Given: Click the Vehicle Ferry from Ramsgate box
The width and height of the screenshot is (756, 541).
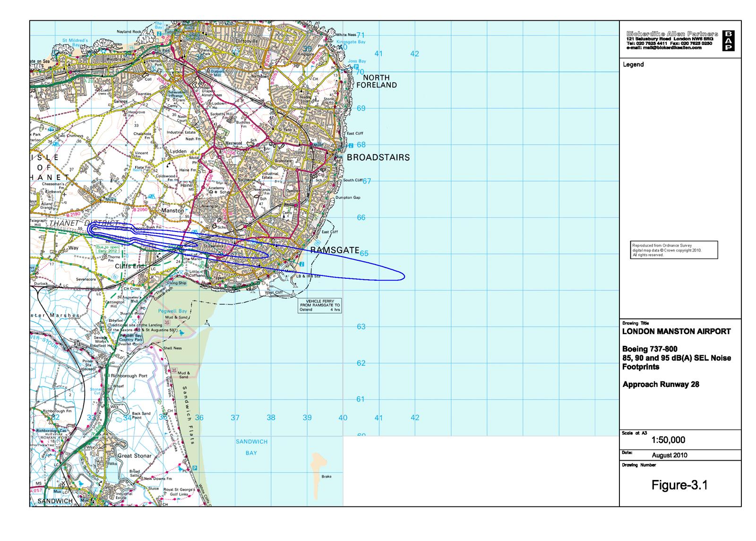Looking at the screenshot, I should tap(319, 305).
